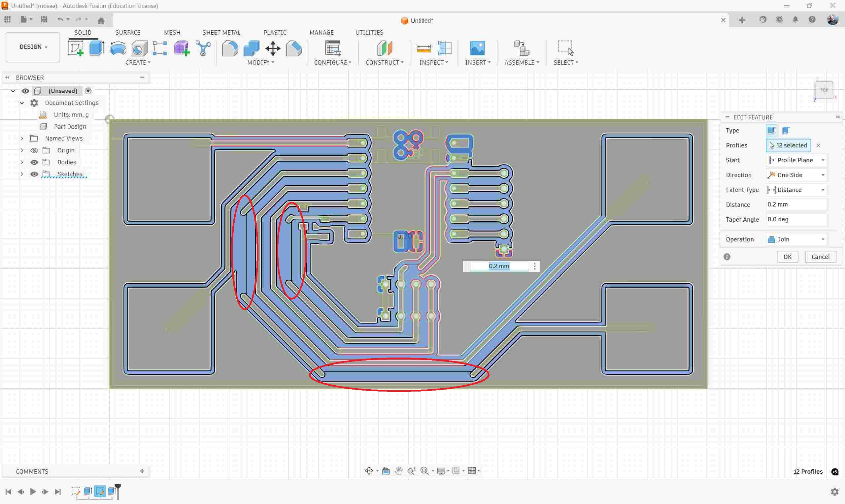Click the 12 selected Profiles selector

[x=788, y=145]
